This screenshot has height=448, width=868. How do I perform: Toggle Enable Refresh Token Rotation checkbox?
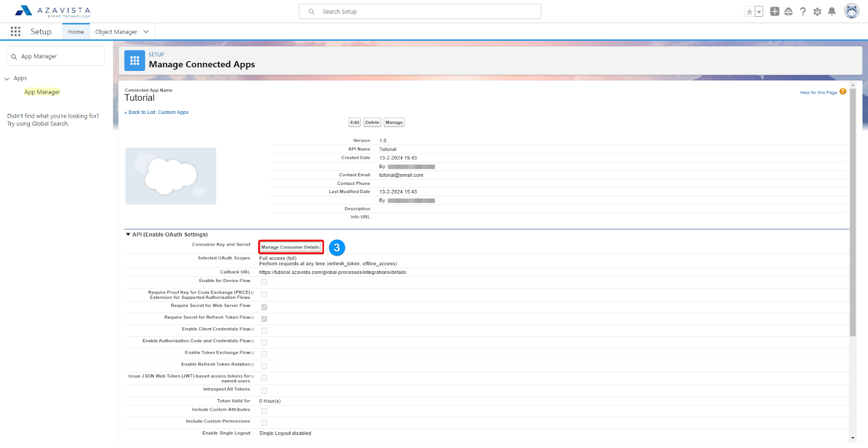[x=264, y=366]
